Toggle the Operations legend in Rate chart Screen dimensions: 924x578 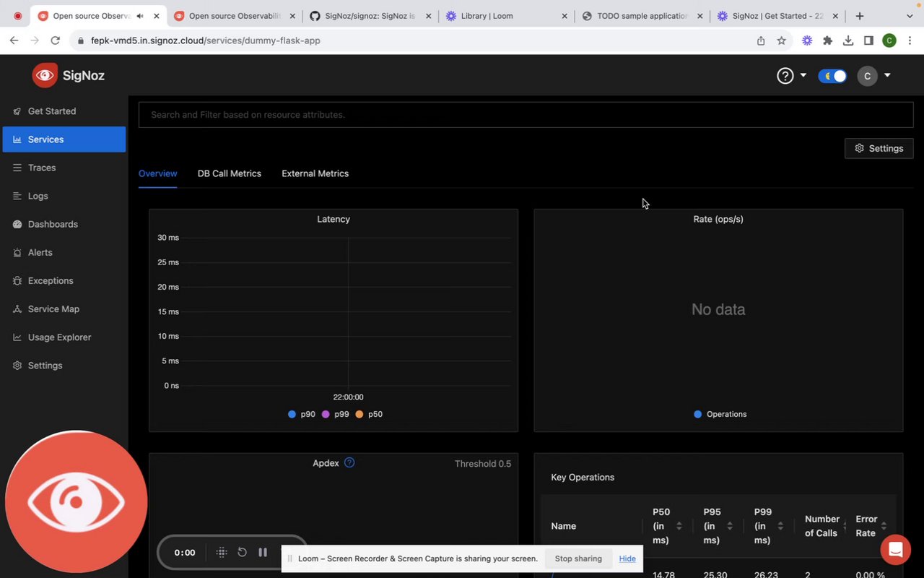720,414
